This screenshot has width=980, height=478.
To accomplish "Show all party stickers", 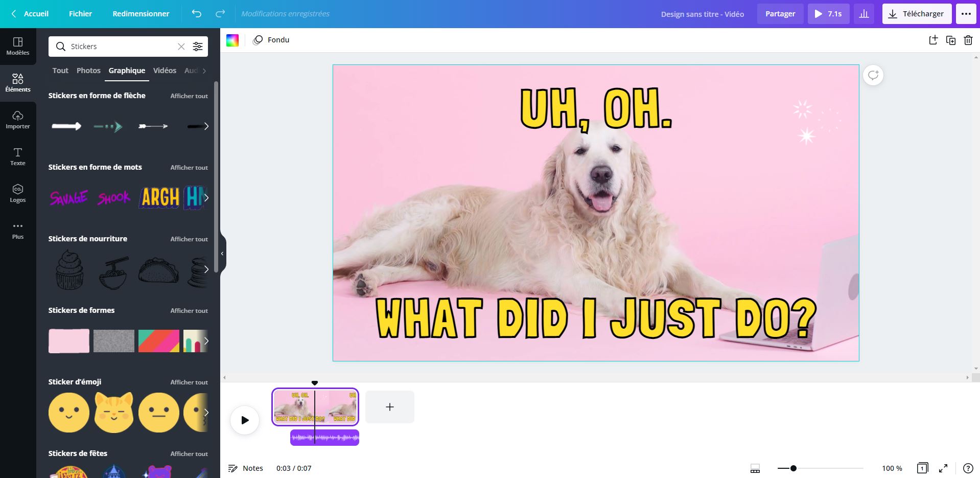I will click(189, 454).
